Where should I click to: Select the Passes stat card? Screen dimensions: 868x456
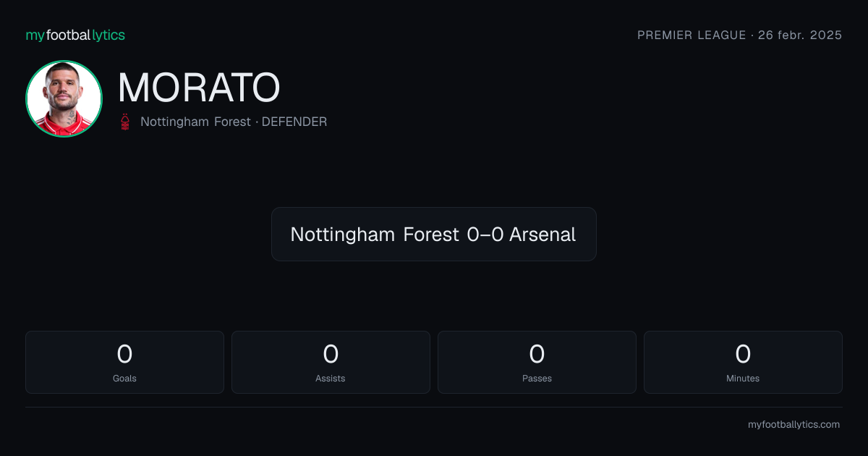tap(537, 362)
